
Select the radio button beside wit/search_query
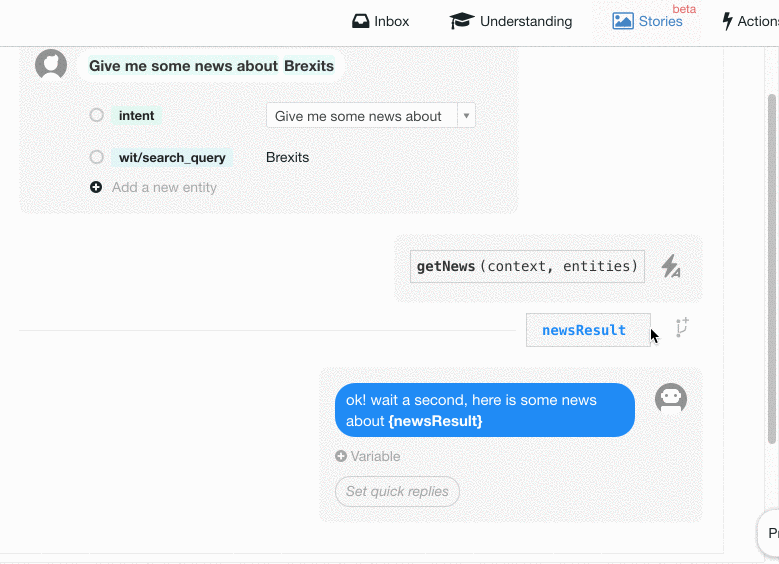pos(96,157)
